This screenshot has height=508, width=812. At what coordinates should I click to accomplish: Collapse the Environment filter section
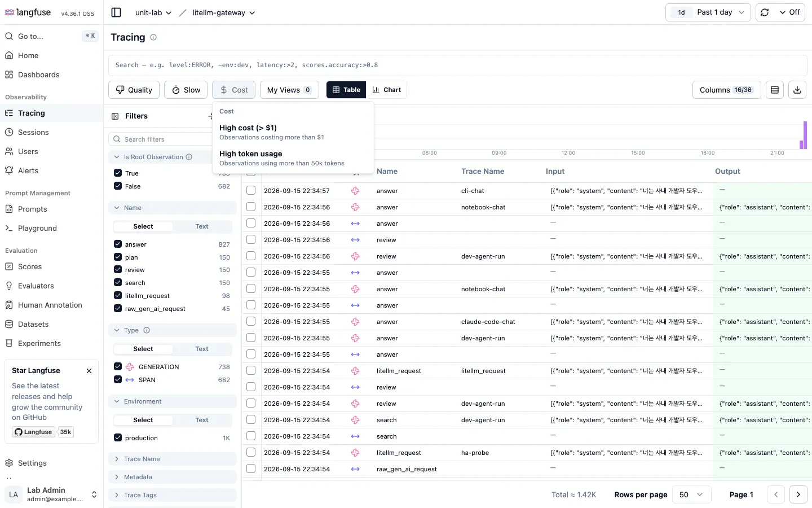[x=173, y=401]
